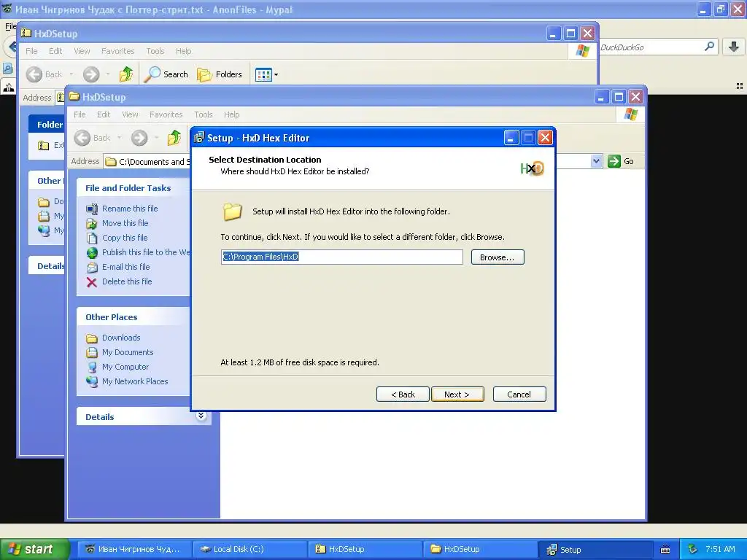Click Next in HxD Setup wizard

(457, 394)
